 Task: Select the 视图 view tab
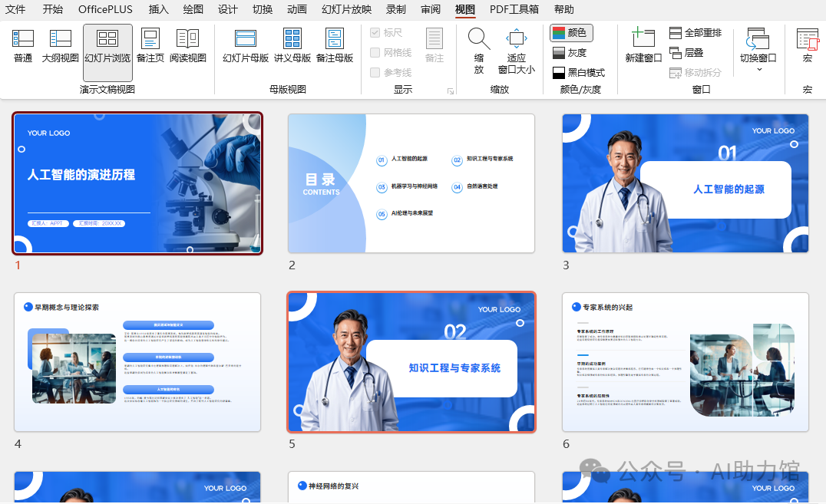click(x=465, y=9)
